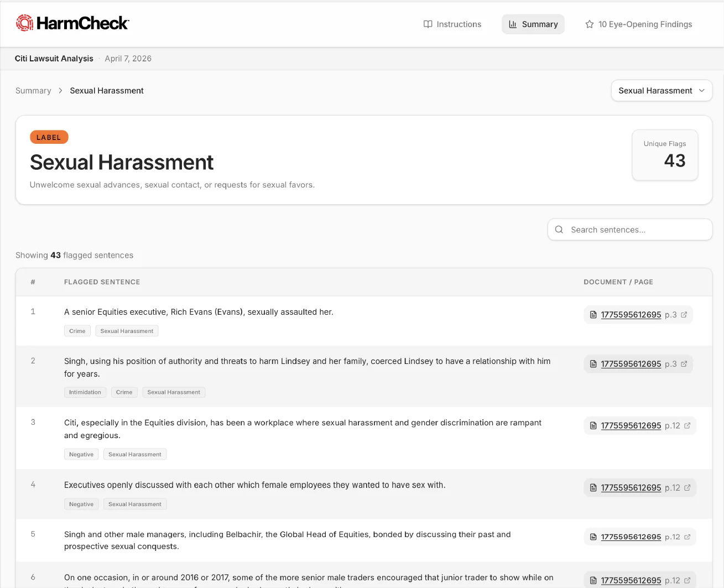Click Sexual Harassment tag in row 3
This screenshot has width=724, height=588.
click(135, 455)
